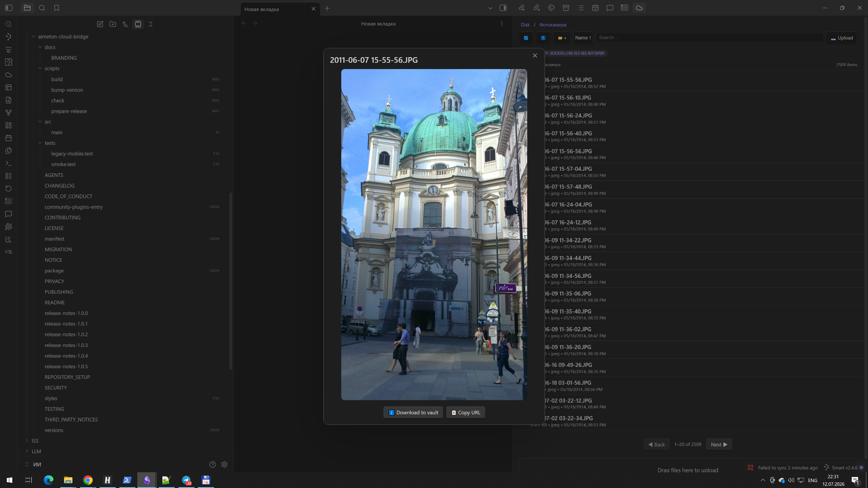Open the Name sort order selector
Image resolution: width=868 pixels, height=488 pixels.
click(x=583, y=38)
